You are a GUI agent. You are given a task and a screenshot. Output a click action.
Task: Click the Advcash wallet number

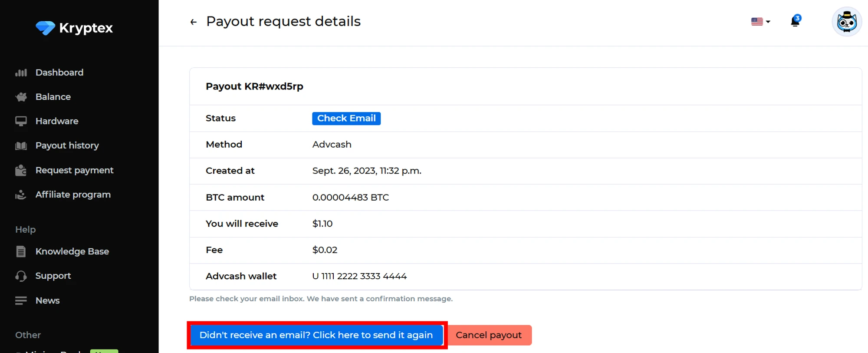click(x=359, y=276)
